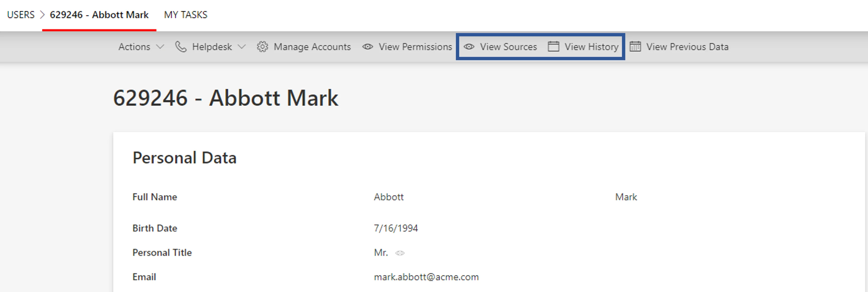Select the 629246 - Abbott Mark tab
The height and width of the screenshot is (292, 868).
99,15
